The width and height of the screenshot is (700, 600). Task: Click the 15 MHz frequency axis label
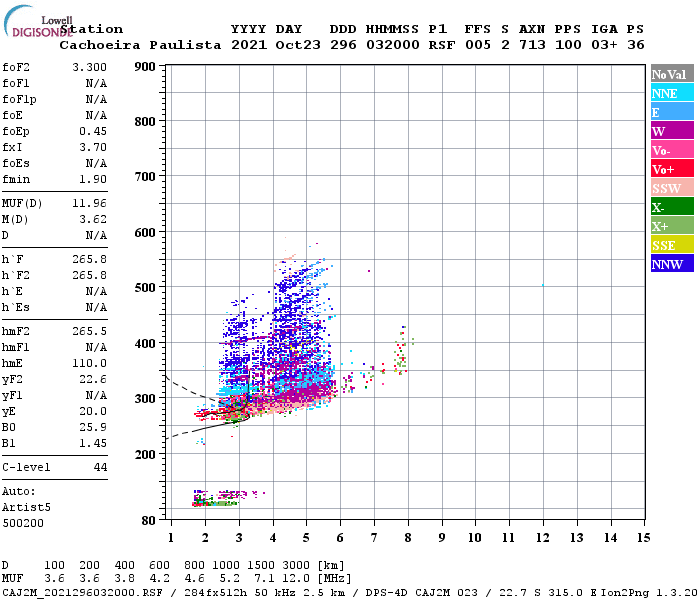tap(643, 538)
